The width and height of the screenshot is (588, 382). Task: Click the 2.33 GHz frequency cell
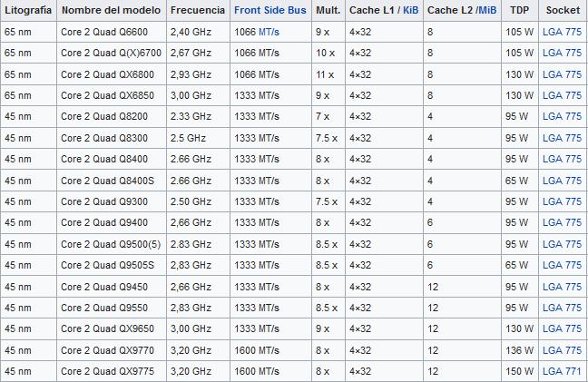click(198, 116)
